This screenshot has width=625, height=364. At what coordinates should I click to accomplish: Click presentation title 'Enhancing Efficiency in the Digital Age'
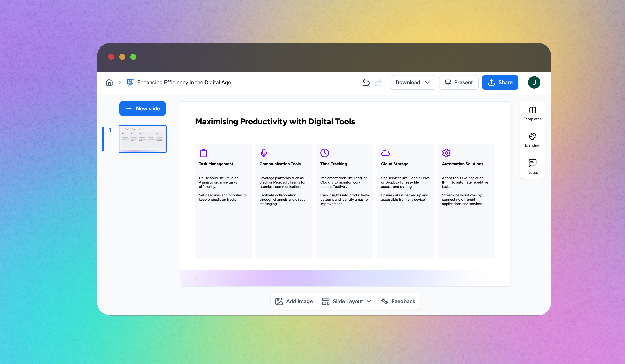pyautogui.click(x=184, y=83)
